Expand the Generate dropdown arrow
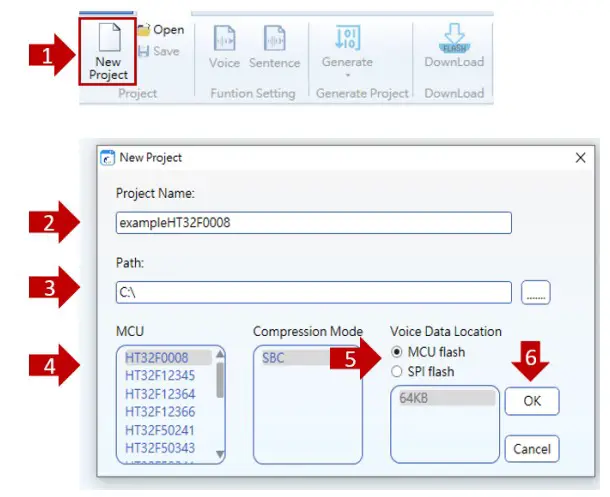This screenshot has width=610, height=497. 348,75
